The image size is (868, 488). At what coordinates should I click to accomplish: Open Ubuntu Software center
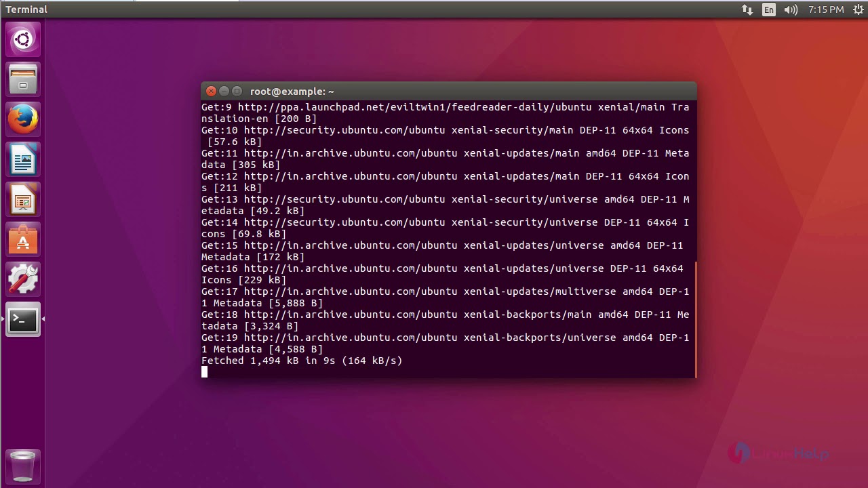(x=23, y=239)
